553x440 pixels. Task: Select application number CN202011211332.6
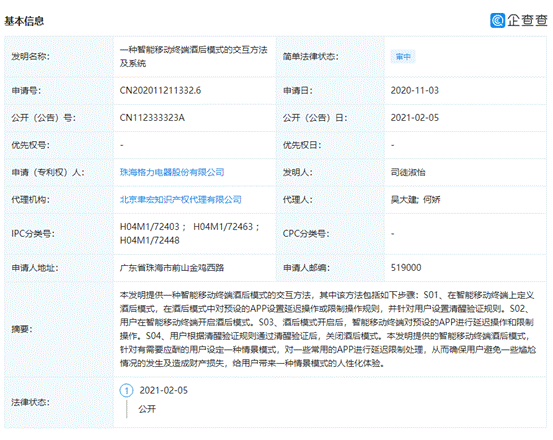(x=160, y=91)
